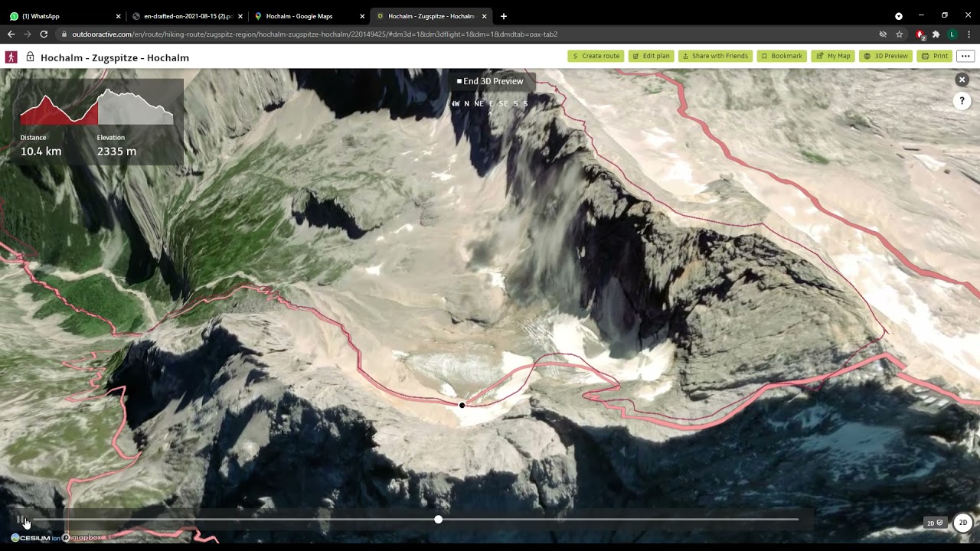Screen dimensions: 980x551
Task: Open the Extensions puzzle menu
Action: pos(936,34)
